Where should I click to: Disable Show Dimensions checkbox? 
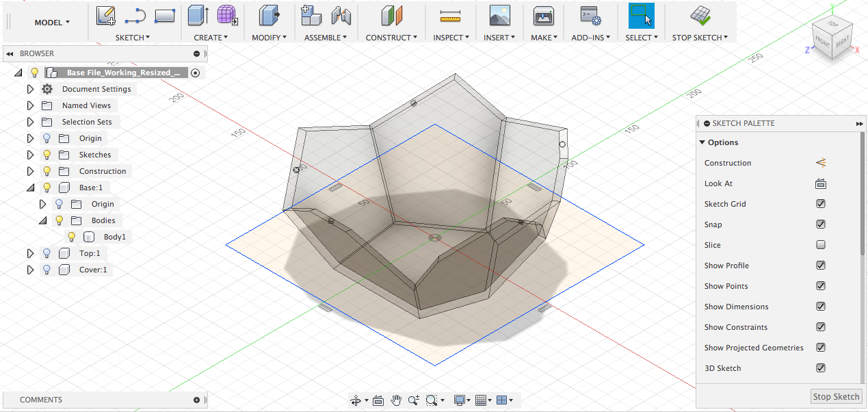[x=821, y=307]
